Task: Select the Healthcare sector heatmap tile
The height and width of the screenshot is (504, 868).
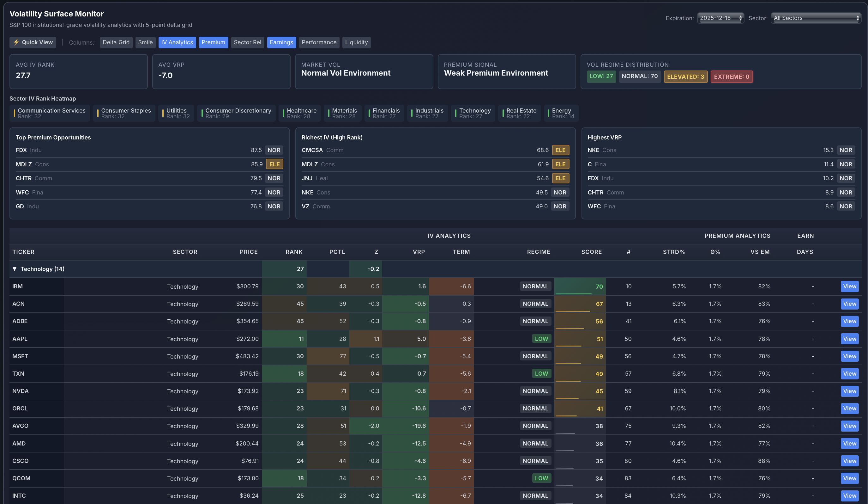Action: [x=299, y=113]
